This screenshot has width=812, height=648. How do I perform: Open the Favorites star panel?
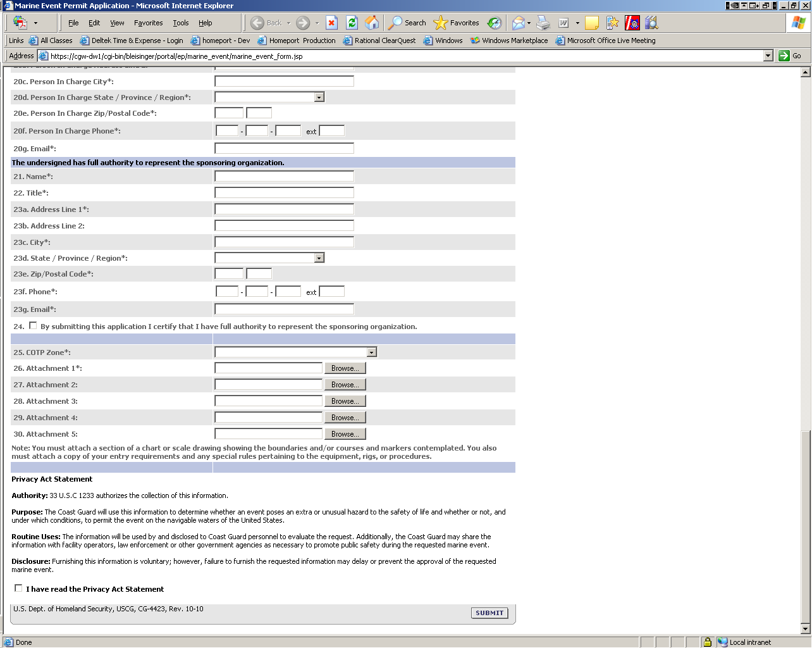click(x=456, y=23)
